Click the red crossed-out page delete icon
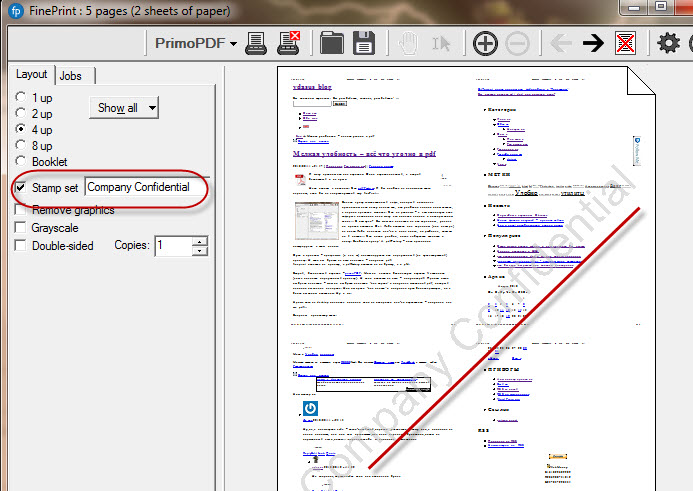Screen dimensions: 693x491 (626, 43)
